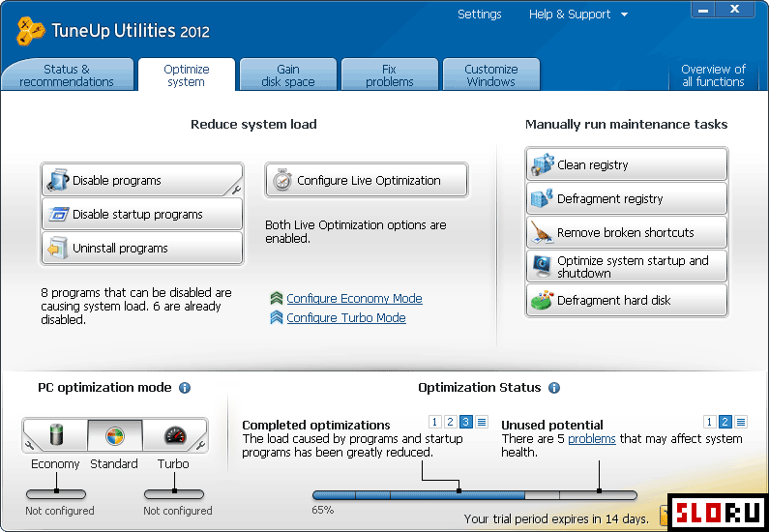Click the Remove broken shortcuts broom icon

pyautogui.click(x=542, y=232)
